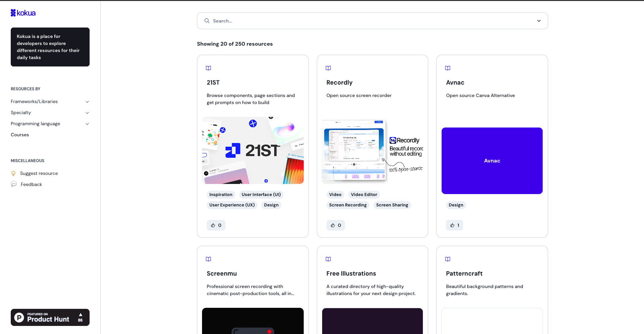Click the Recordly preview thumbnail

pyautogui.click(x=373, y=150)
